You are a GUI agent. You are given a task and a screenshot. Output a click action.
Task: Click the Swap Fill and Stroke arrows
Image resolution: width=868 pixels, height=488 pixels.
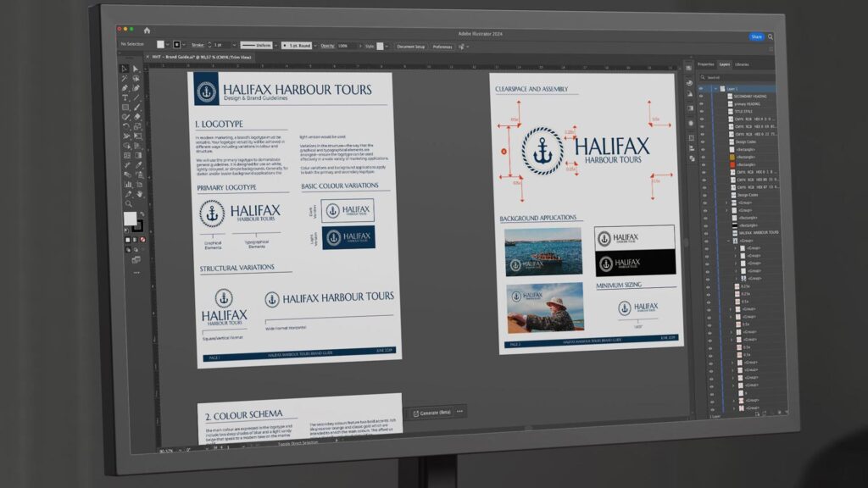pos(142,213)
